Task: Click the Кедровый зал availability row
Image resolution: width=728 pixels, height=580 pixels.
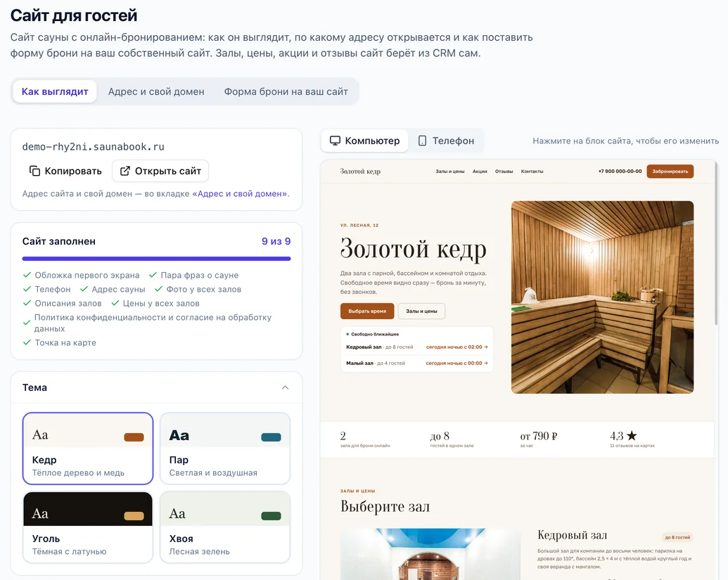Action: (x=417, y=347)
